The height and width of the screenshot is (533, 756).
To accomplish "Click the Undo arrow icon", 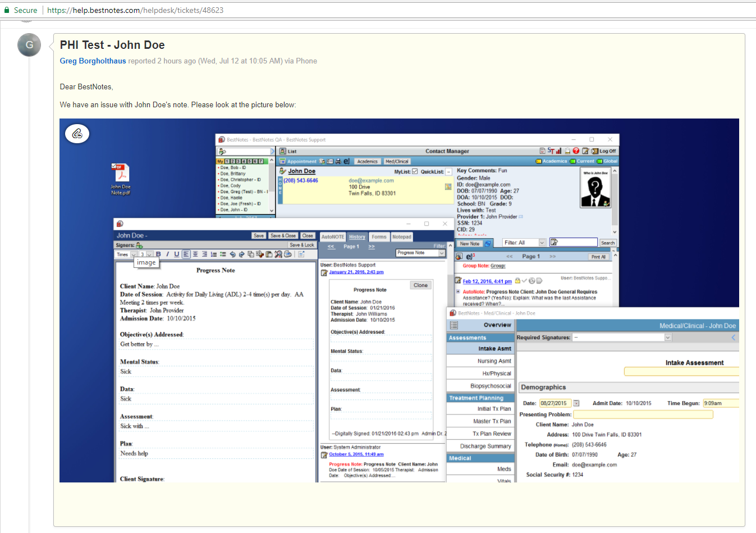I will pyautogui.click(x=232, y=254).
